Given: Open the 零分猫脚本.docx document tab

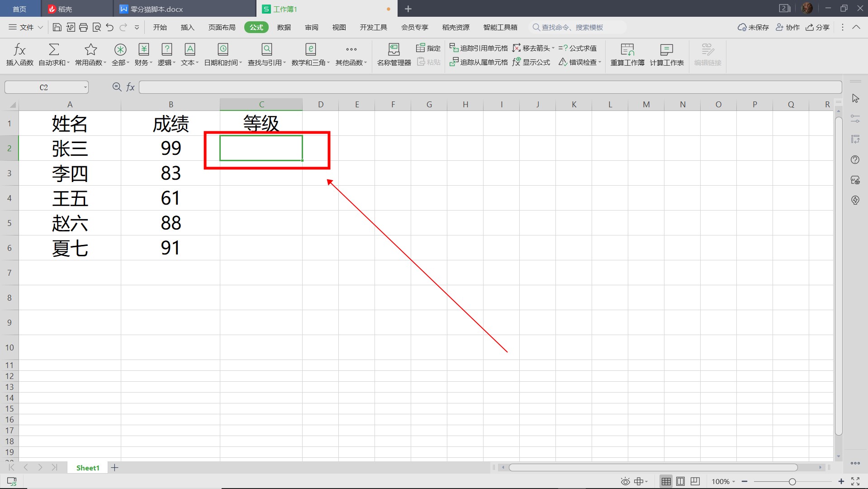Looking at the screenshot, I should click(157, 9).
